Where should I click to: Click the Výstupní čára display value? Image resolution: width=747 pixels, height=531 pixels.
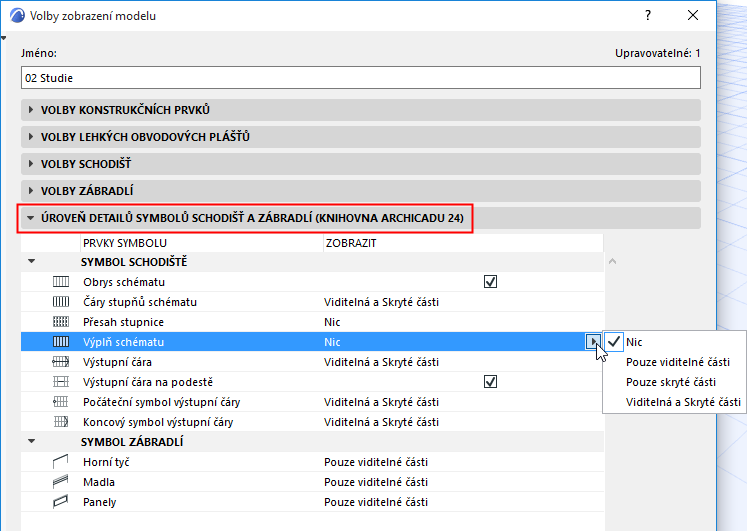click(381, 362)
